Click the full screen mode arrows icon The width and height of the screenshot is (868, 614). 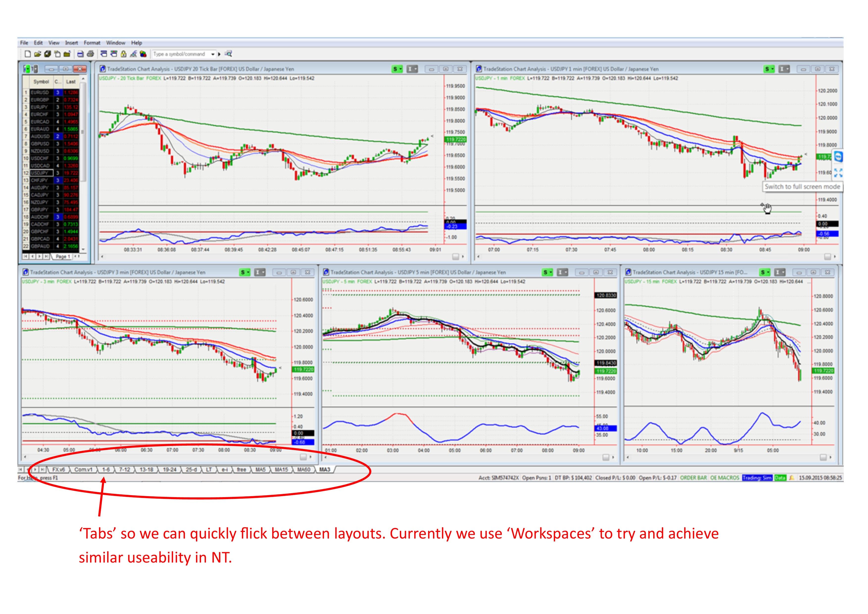coord(838,173)
